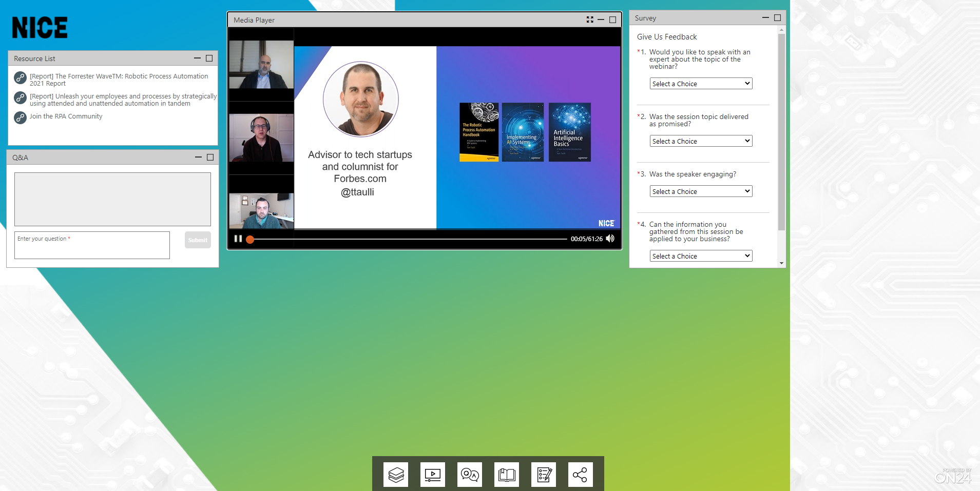The image size is (980, 491).
Task: Click the Give Us Feedback heading
Action: tap(667, 37)
